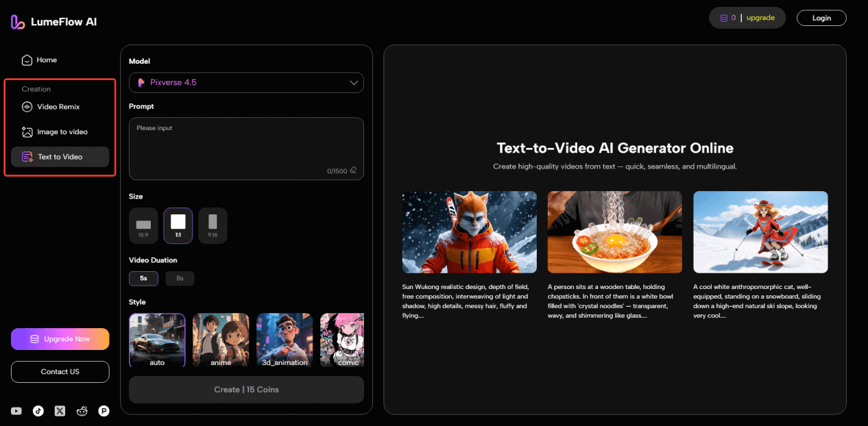Click the Home icon in sidebar
This screenshot has height=426, width=868.
click(x=27, y=60)
